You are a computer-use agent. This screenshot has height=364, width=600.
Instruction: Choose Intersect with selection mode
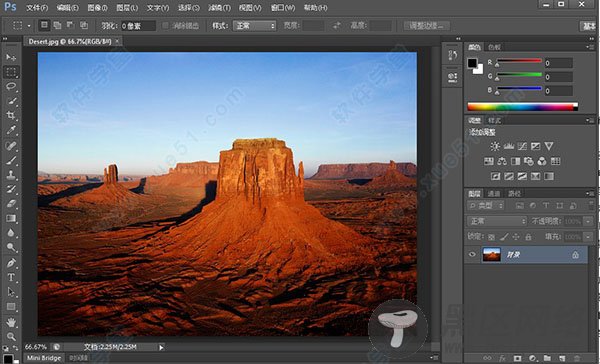[83, 25]
